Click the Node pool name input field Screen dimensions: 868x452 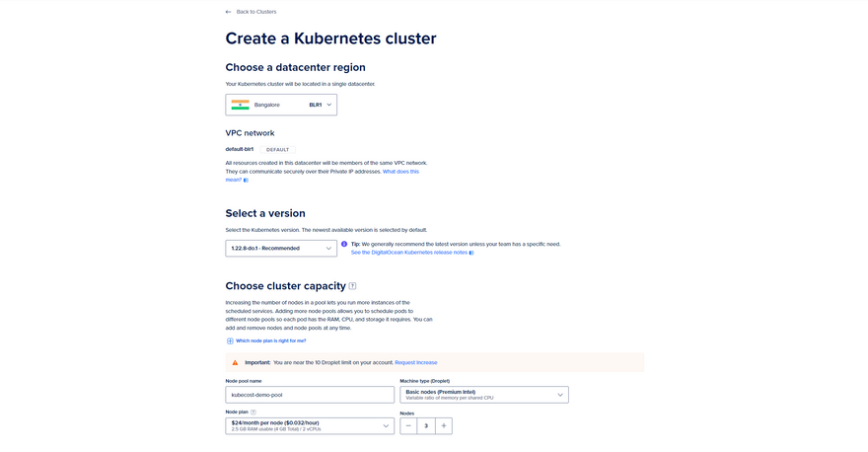[310, 395]
